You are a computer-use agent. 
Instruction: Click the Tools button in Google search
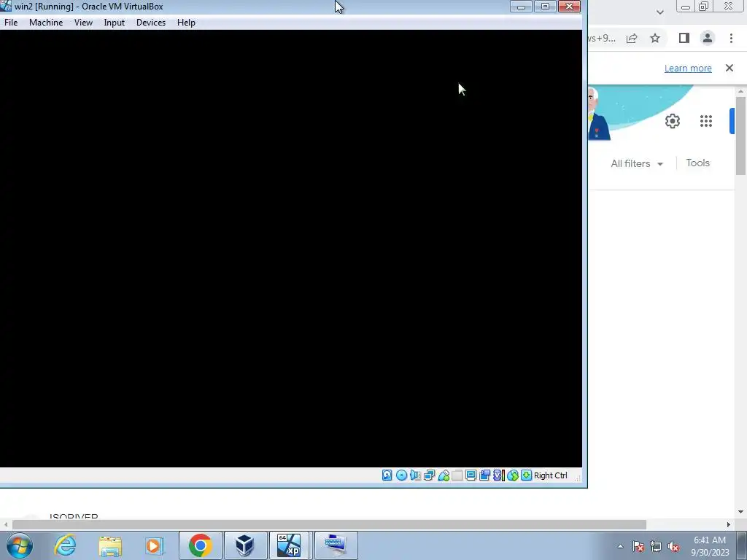[x=698, y=163]
